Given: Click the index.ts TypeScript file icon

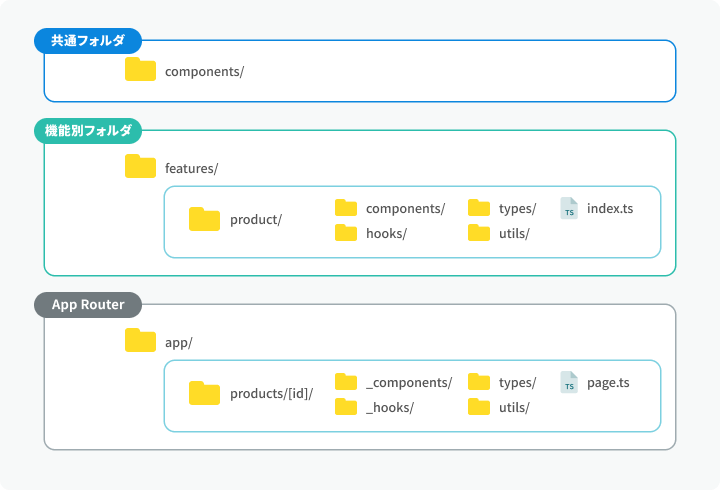Looking at the screenshot, I should coord(569,208).
